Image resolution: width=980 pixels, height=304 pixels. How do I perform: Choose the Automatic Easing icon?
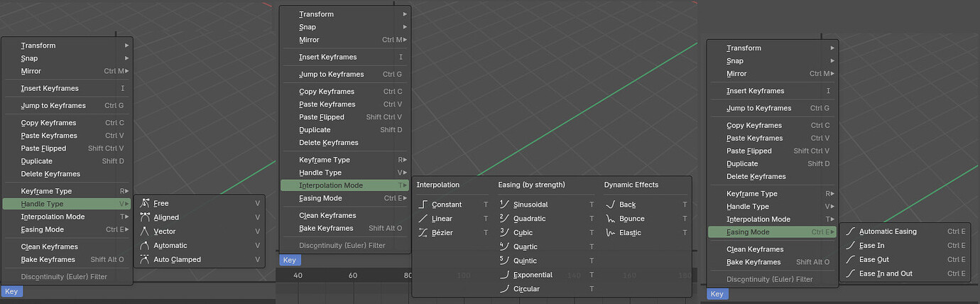[851, 232]
